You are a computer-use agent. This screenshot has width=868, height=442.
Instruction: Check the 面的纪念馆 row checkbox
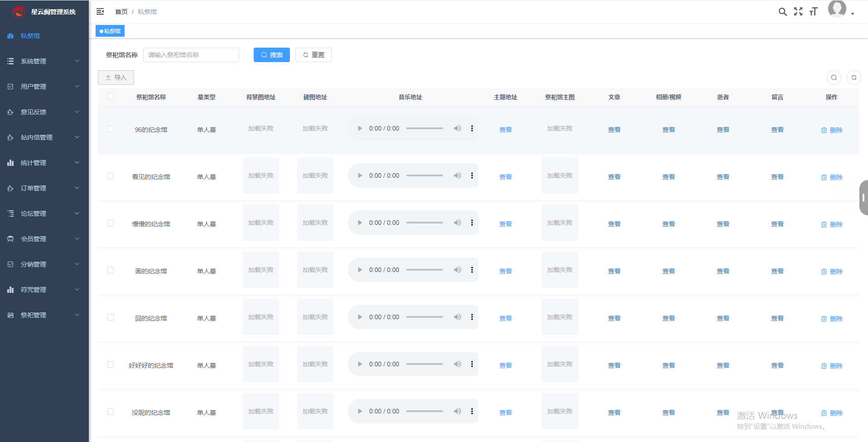tap(111, 270)
